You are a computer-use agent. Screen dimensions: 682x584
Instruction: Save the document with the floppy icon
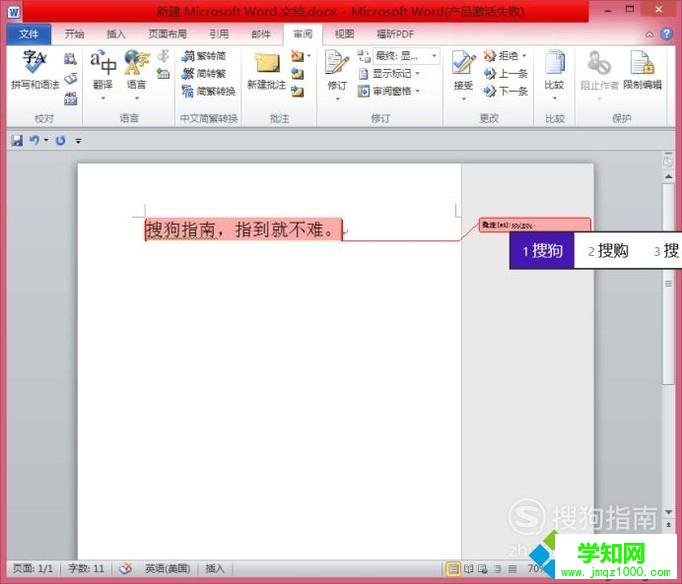pyautogui.click(x=17, y=140)
